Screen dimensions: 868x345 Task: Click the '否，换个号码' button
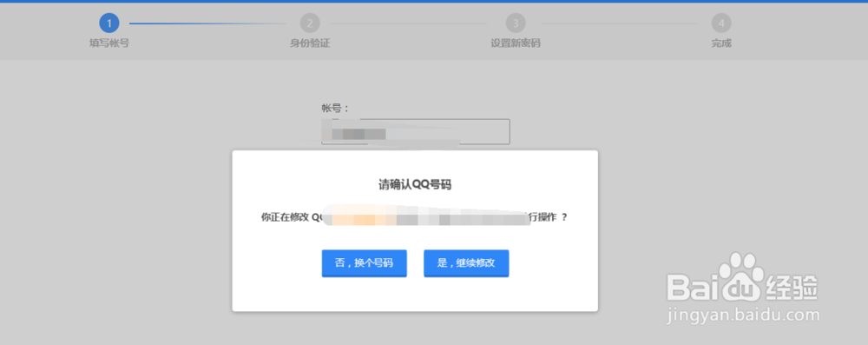365,263
